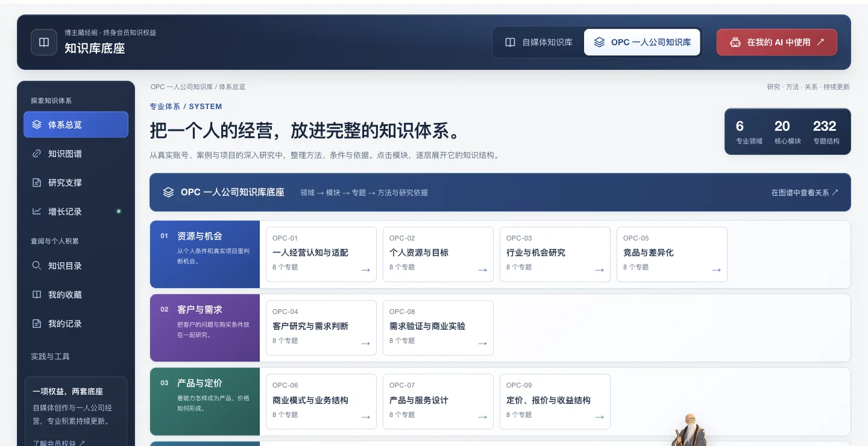The height and width of the screenshot is (446, 868).
Task: Click the arrow on 产品与服务设计 card
Action: coord(482,417)
